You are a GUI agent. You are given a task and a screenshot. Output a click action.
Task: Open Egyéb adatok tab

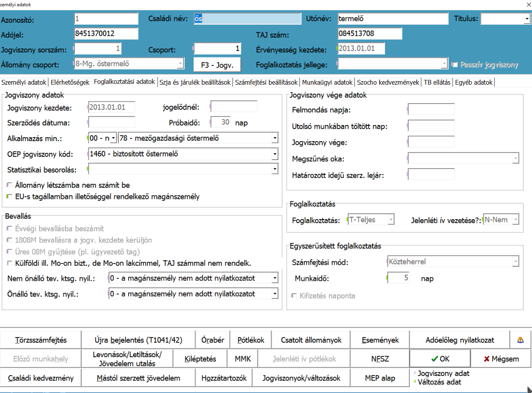474,82
